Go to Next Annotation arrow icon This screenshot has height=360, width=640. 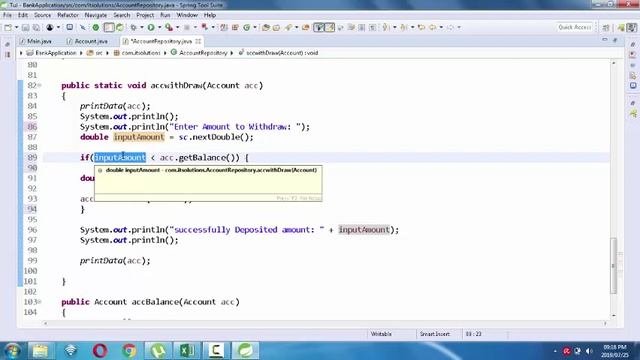386,27
